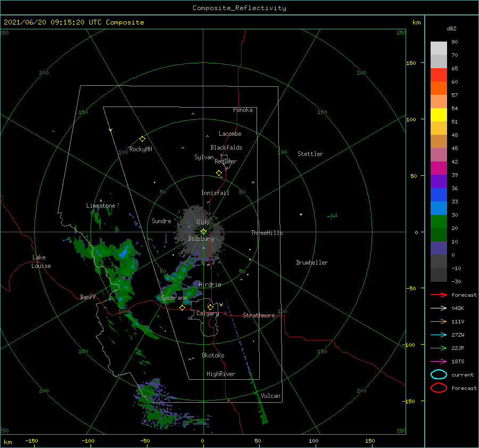Click the cyan 27ZW arrow icon
The height and width of the screenshot is (448, 479).
[x=439, y=335]
